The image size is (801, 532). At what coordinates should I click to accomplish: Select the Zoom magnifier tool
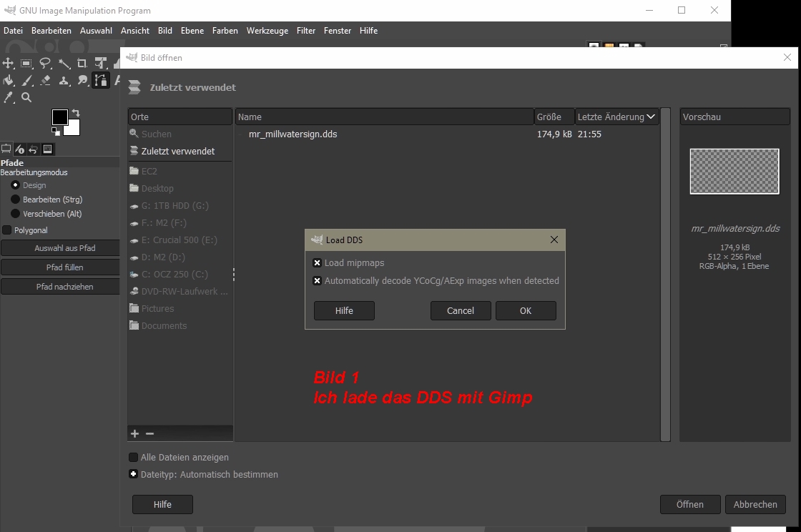26,98
